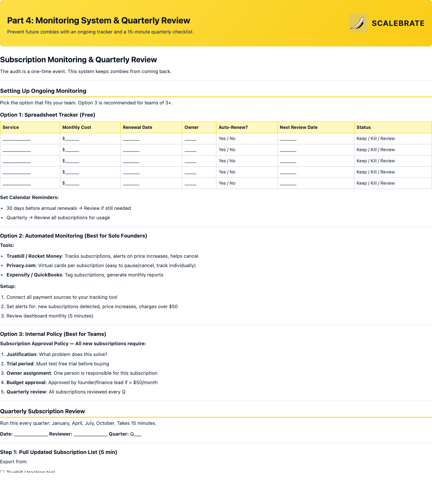Click the 'Review dashboard monthly (5 minutes)' step
Image resolution: width=432 pixels, height=504 pixels.
point(50,316)
